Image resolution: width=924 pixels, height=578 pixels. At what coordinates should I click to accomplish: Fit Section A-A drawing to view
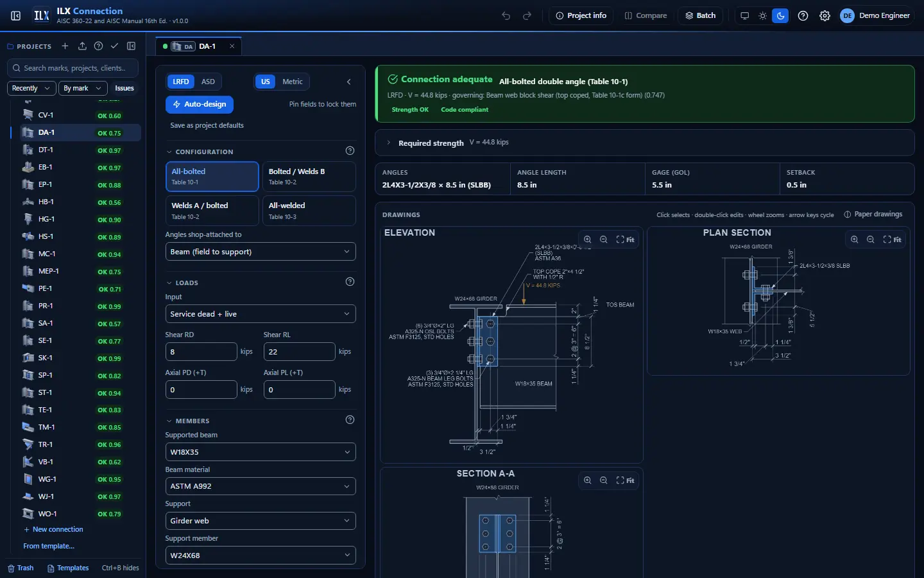[x=625, y=480]
